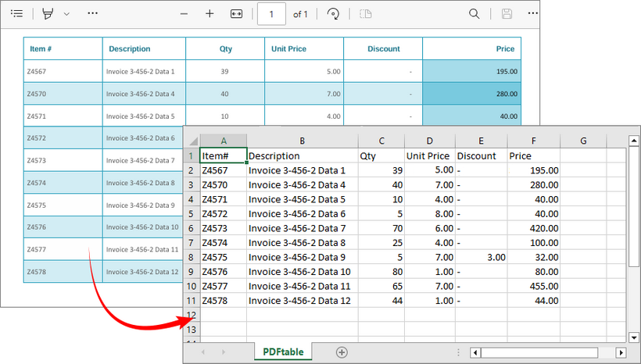The width and height of the screenshot is (641, 364).
Task: Select Excel Unit Price cell 8.00
Action: pyautogui.click(x=430, y=214)
